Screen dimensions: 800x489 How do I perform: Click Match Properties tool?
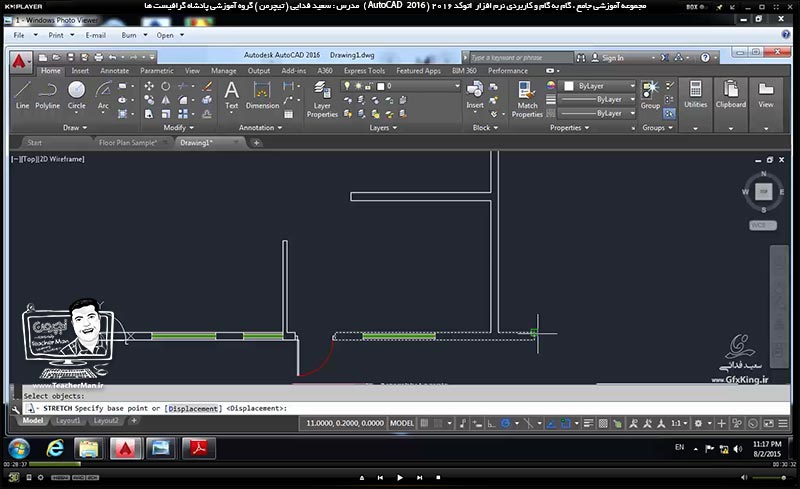coord(527,100)
